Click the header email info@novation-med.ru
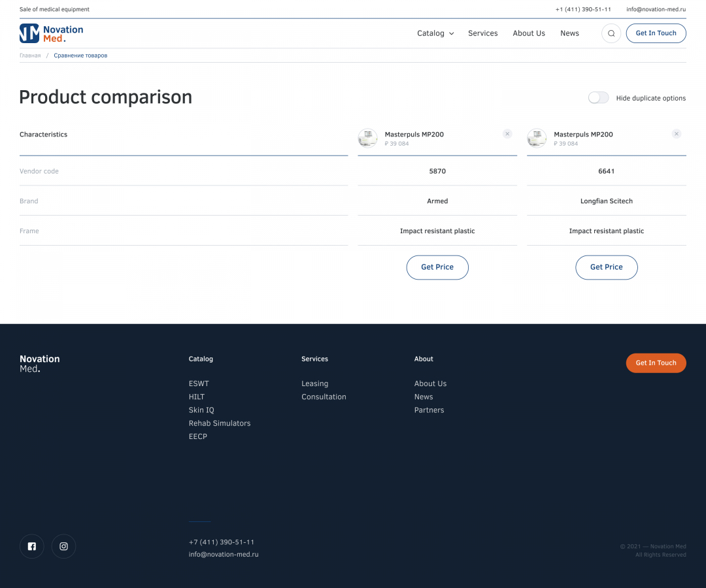The height and width of the screenshot is (588, 706). click(x=656, y=9)
